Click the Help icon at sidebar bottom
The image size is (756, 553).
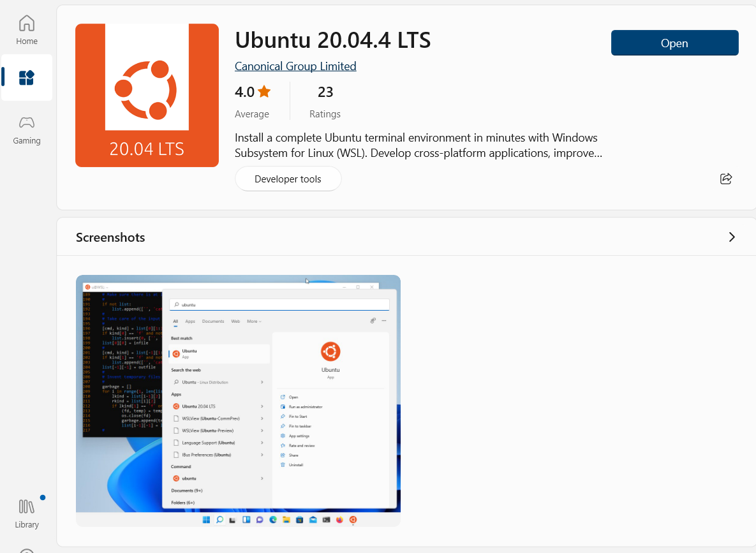27,550
